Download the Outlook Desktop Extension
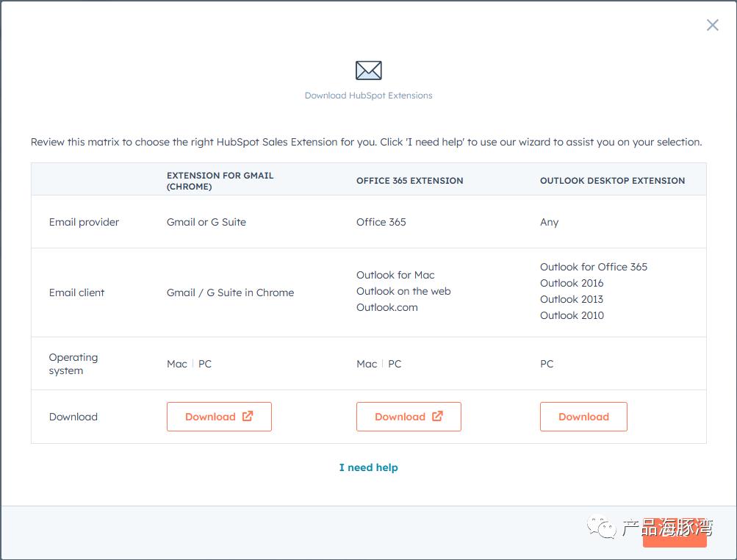This screenshot has height=560, width=737. pos(583,417)
